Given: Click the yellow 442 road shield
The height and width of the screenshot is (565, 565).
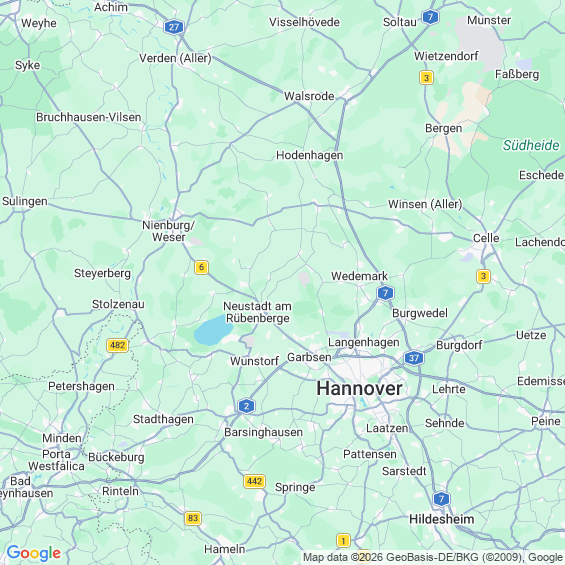Looking at the screenshot, I should coord(254,481).
